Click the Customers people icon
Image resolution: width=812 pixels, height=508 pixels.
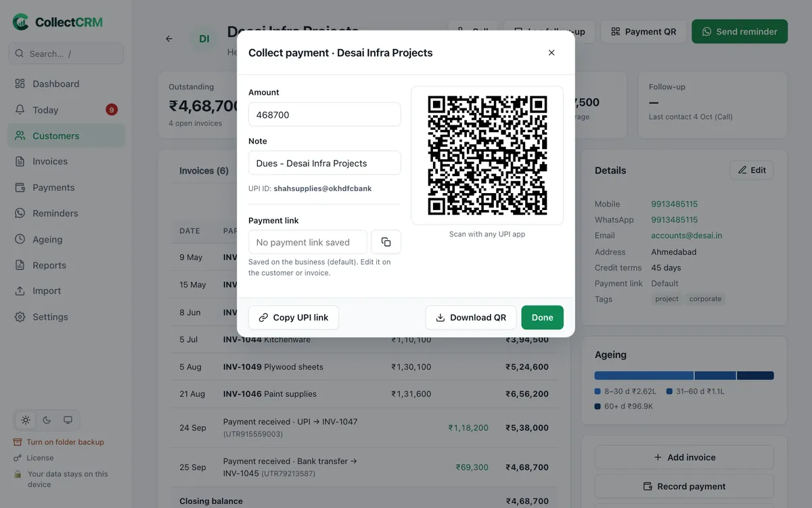click(20, 135)
